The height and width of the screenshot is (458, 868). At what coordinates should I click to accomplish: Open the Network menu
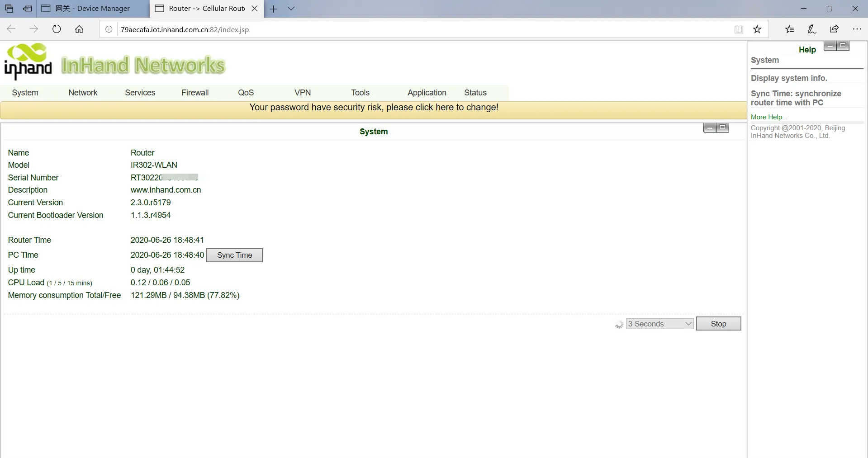click(83, 93)
